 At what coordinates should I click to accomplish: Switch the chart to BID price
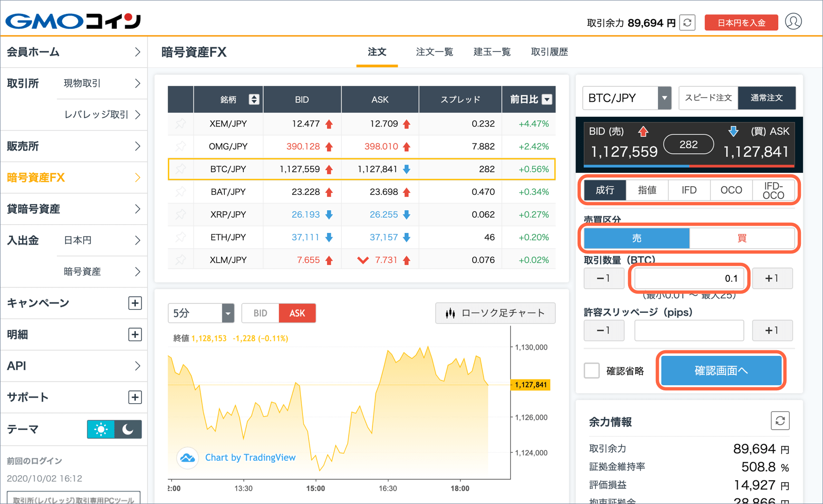pyautogui.click(x=260, y=313)
